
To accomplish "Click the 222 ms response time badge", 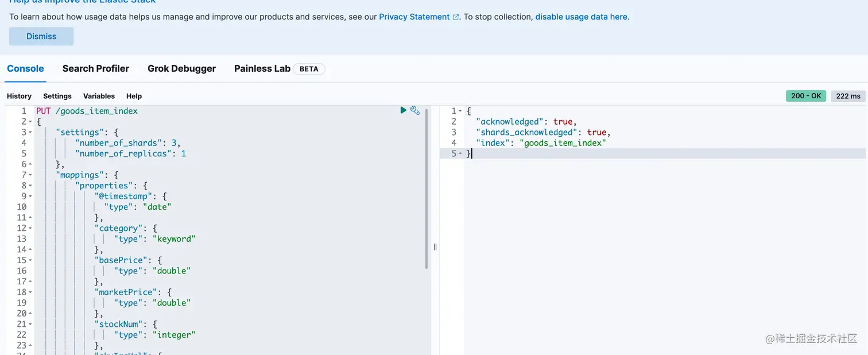I will 848,96.
